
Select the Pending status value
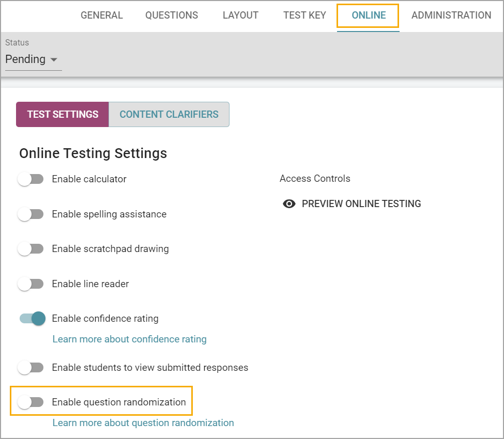point(25,59)
